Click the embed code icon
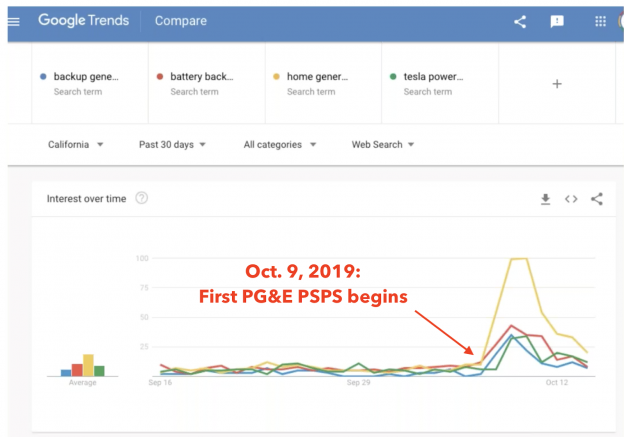Image resolution: width=624 pixels, height=437 pixels. tap(571, 199)
